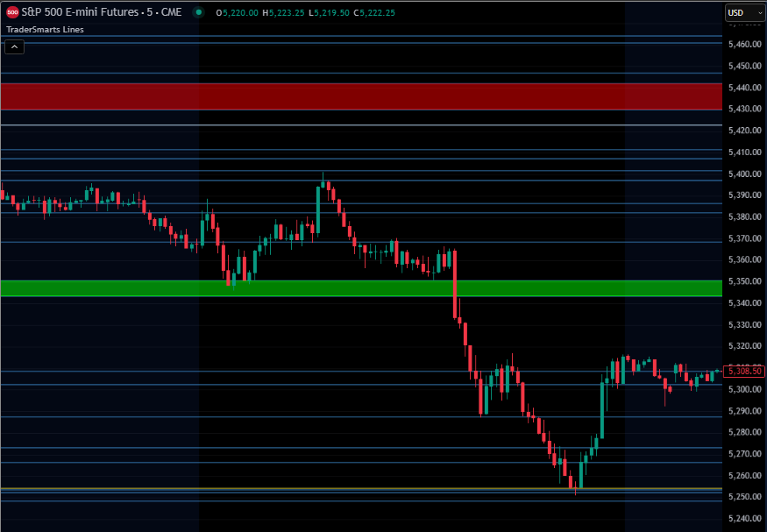Collapse the indicator legend with the chevron
This screenshot has width=767, height=532.
click(x=14, y=46)
